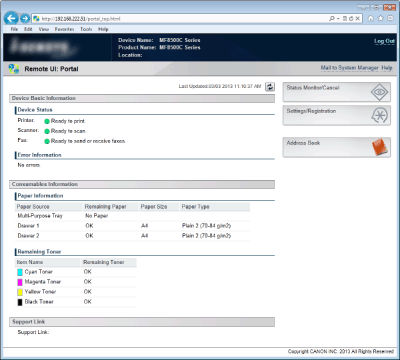The image size is (400, 360).
Task: Click the green Scanner status indicator
Action: pyautogui.click(x=47, y=131)
